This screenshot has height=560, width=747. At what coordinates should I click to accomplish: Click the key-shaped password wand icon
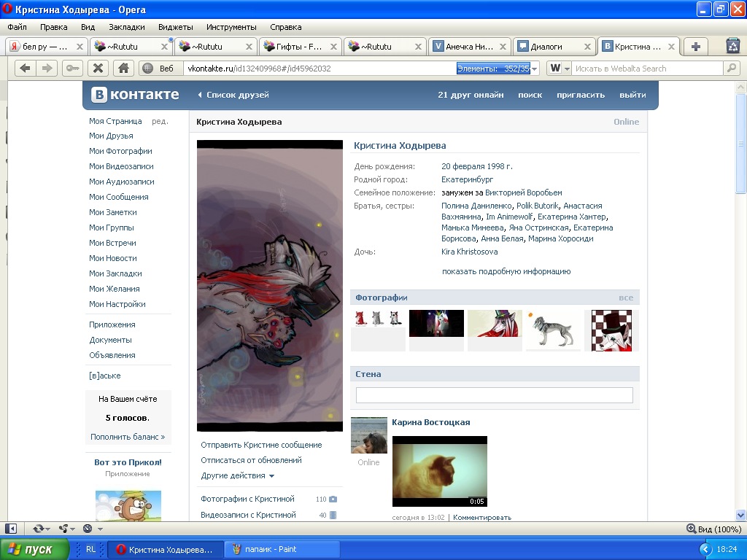click(x=72, y=69)
